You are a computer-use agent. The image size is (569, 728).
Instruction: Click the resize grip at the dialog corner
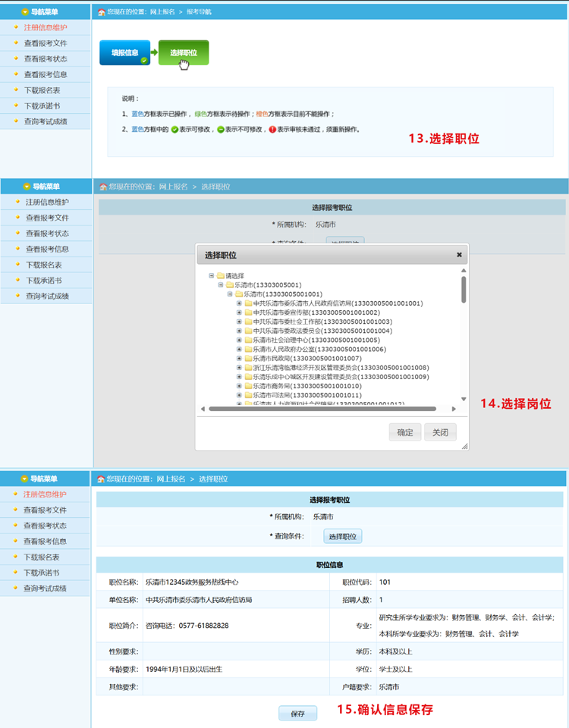pyautogui.click(x=464, y=447)
